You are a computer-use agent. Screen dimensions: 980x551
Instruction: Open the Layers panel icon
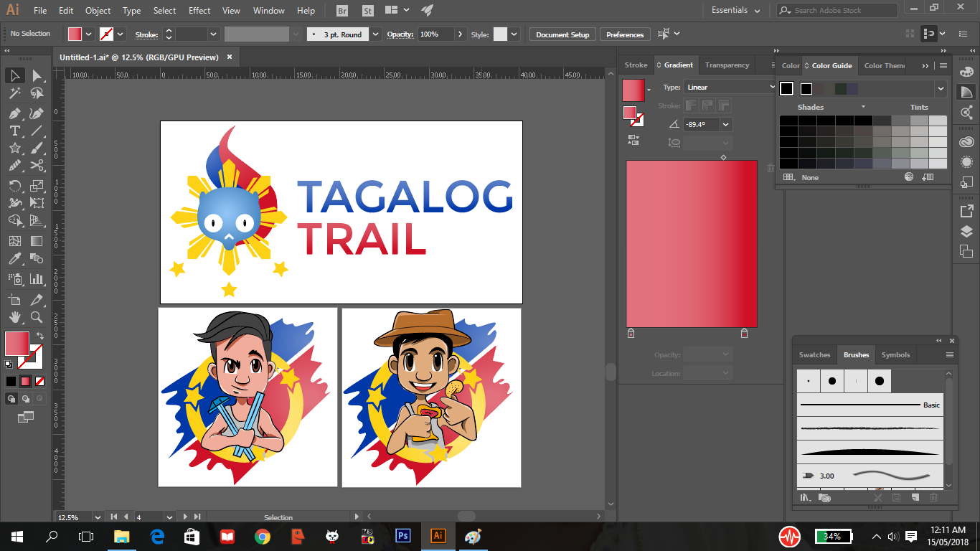click(966, 231)
